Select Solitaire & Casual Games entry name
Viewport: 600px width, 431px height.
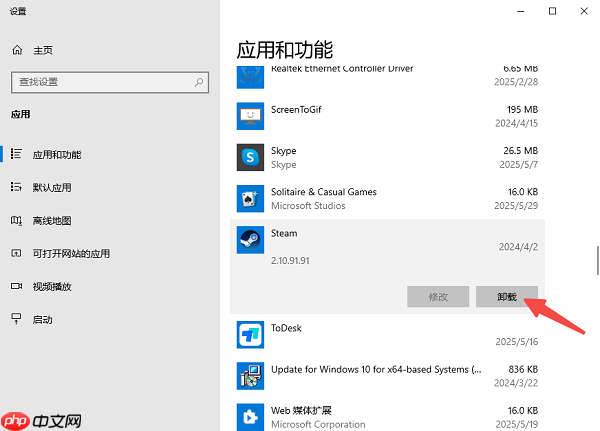click(x=324, y=192)
